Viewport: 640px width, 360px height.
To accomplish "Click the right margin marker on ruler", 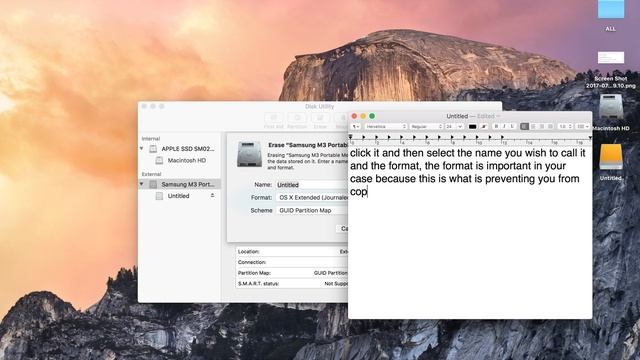I will point(590,138).
